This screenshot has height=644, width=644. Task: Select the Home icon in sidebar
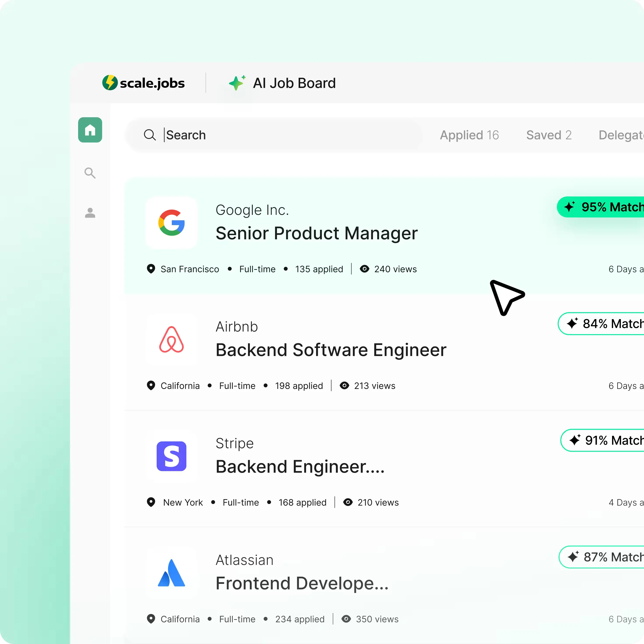coord(90,130)
